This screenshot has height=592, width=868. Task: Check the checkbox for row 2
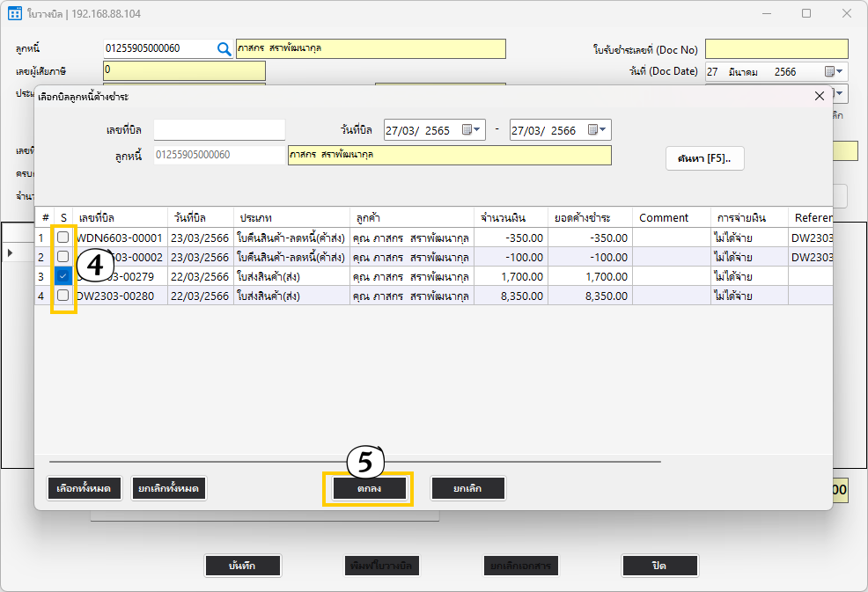pyautogui.click(x=63, y=257)
